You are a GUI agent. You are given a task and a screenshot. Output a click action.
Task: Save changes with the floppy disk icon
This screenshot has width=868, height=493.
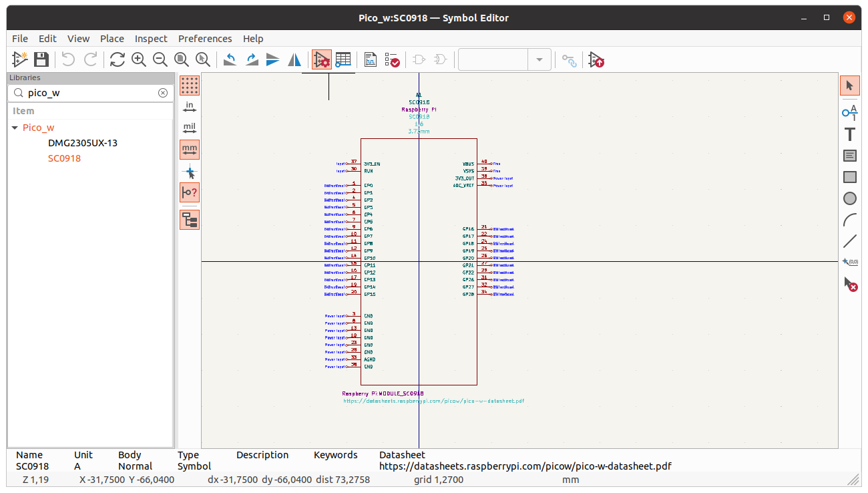[41, 59]
